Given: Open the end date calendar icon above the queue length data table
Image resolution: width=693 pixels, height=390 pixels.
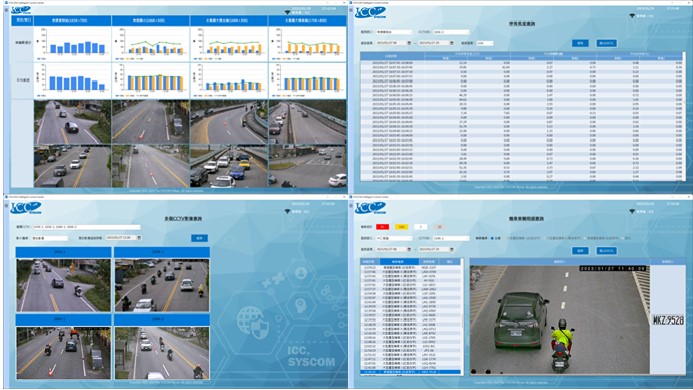Looking at the screenshot, I should 452,43.
